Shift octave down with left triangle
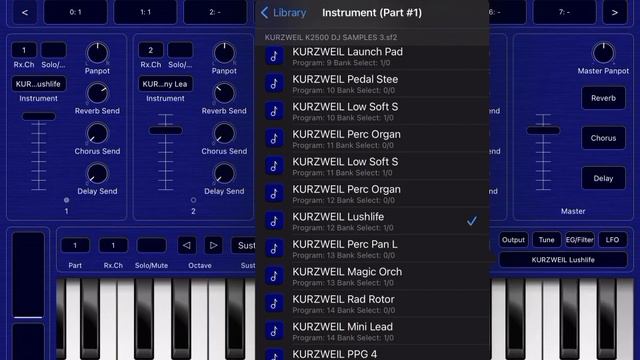Screen dimensions: 640x360 coord(187,245)
